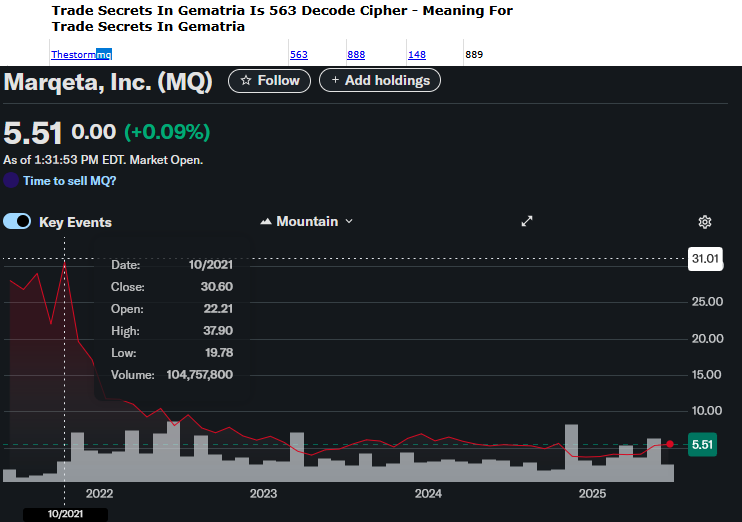Screen dimensions: 742x522
Task: Click the 2025 year label on the axis
Action: click(592, 494)
